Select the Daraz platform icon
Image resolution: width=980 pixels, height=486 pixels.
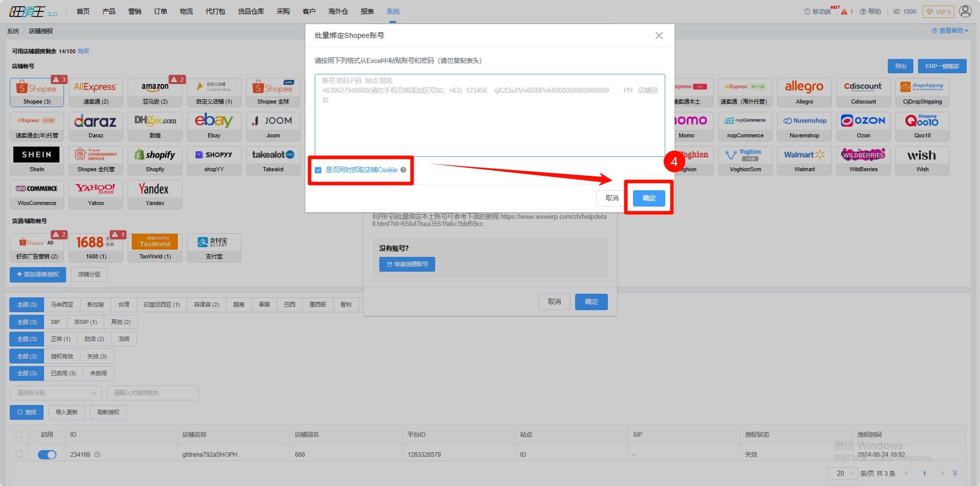tap(96, 126)
